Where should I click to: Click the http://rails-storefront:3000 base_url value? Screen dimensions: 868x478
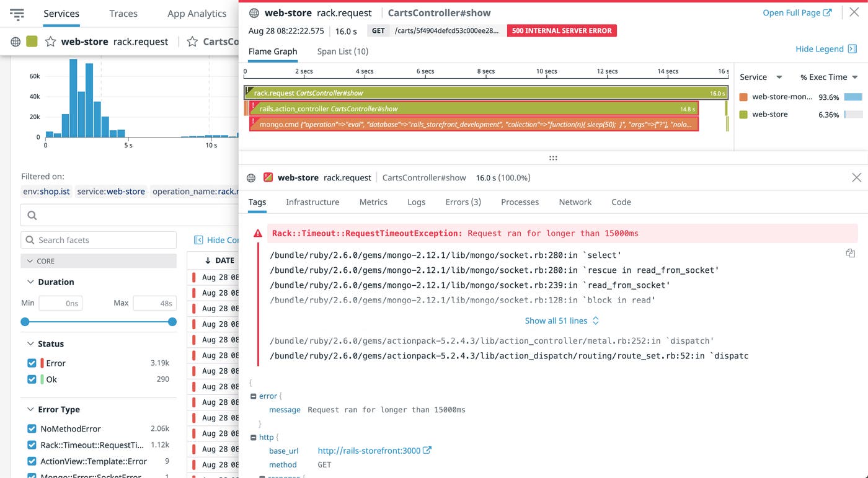point(368,450)
